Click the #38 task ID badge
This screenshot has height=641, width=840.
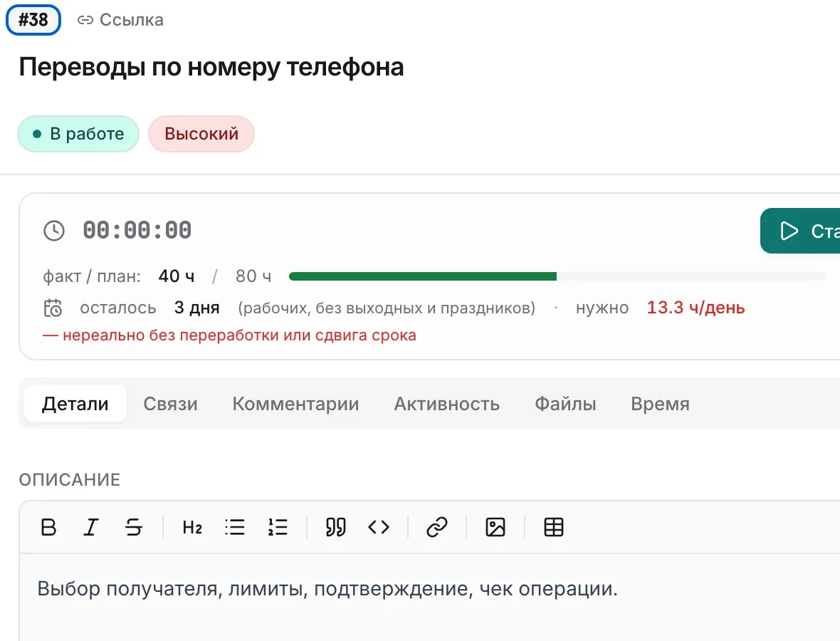33,20
